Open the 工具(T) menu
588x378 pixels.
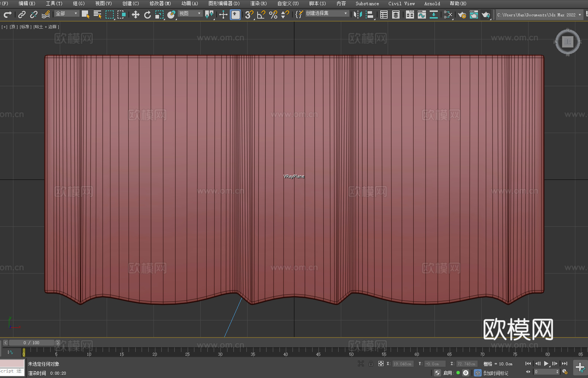[x=54, y=3]
